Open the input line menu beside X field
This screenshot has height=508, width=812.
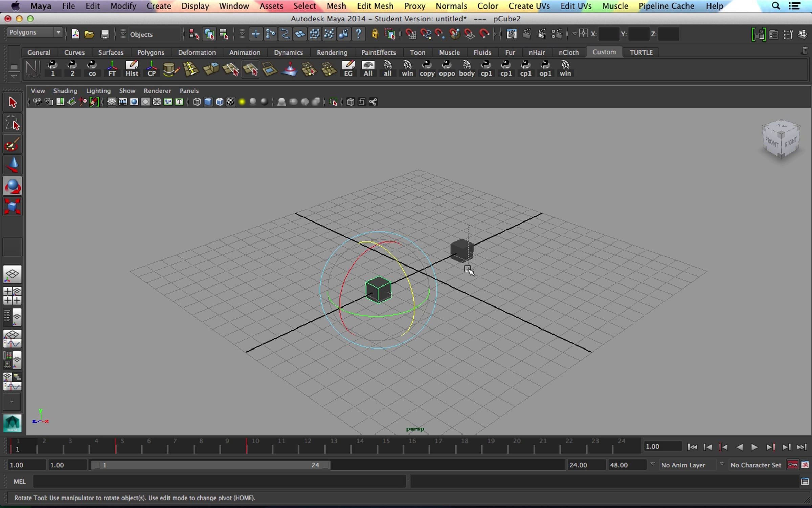point(574,34)
